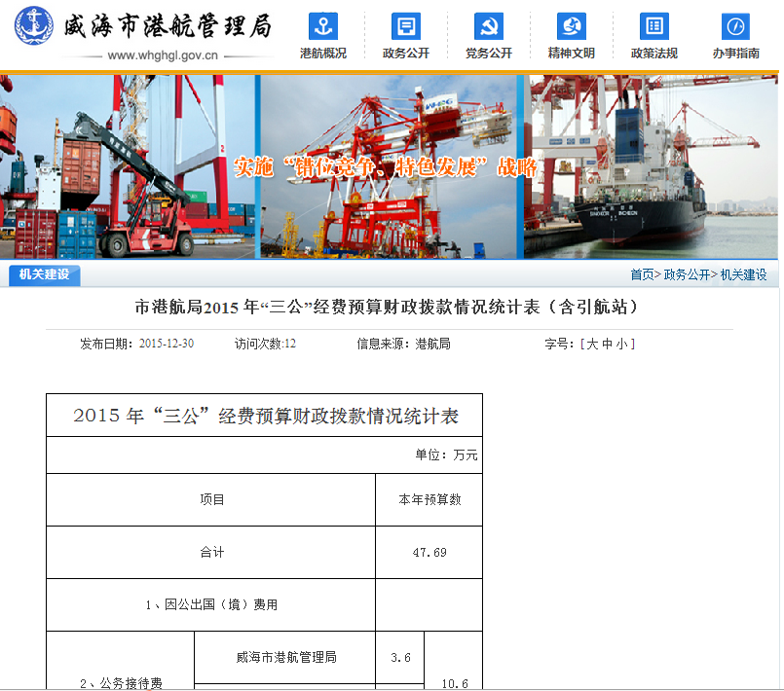Viewport: 784px width, 691px height.
Task: Click the www.whghgl.gov.cn address under the logo
Action: pos(162,56)
